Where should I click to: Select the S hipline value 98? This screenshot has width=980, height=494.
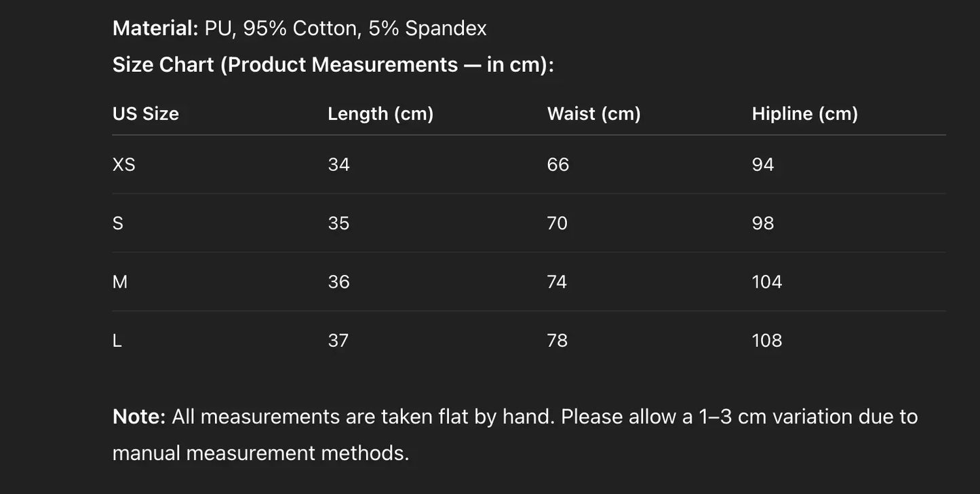point(762,223)
